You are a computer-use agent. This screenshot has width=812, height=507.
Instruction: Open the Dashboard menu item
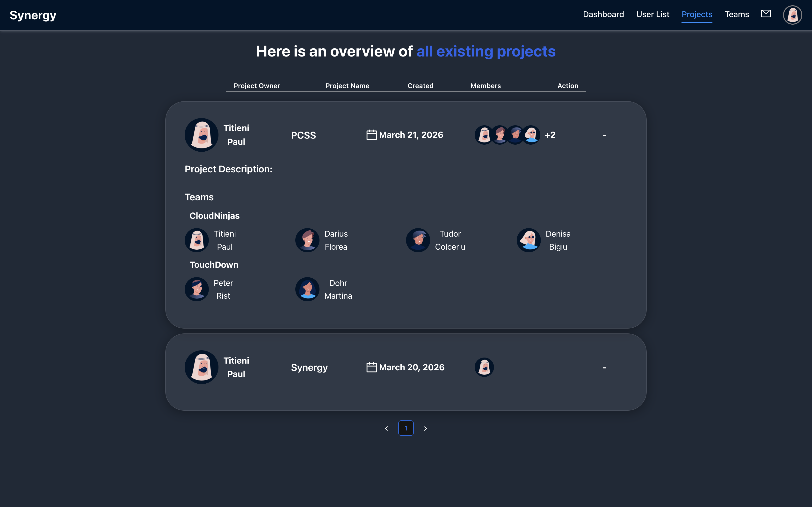coord(603,14)
